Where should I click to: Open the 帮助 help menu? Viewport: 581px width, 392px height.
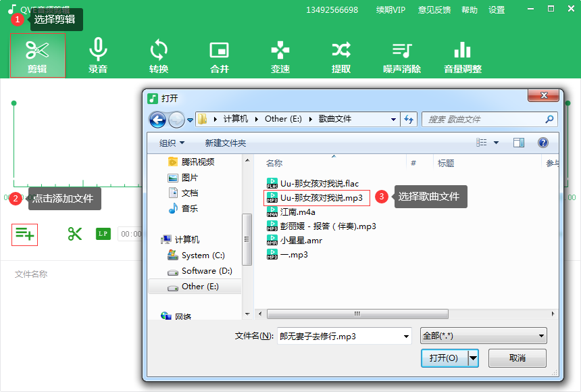(470, 10)
